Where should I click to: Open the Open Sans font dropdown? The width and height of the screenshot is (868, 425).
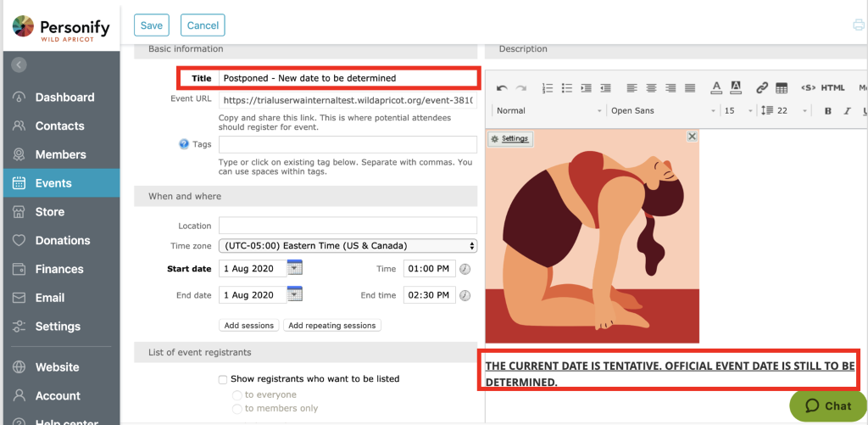[663, 111]
